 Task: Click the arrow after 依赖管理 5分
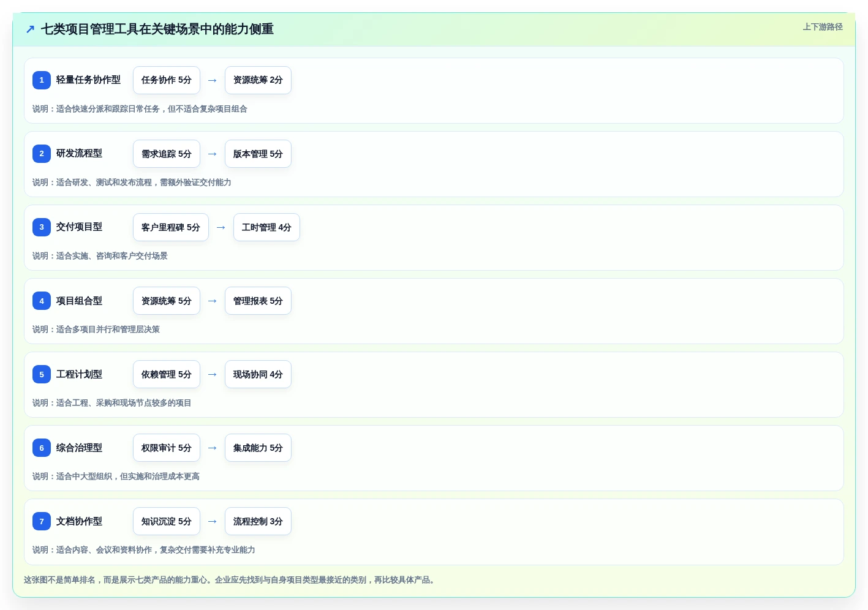[213, 374]
